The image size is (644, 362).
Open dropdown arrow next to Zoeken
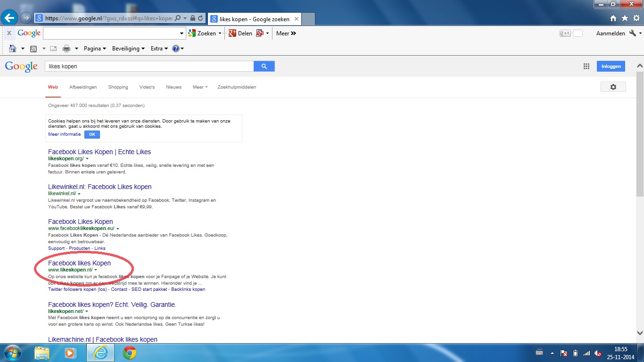pyautogui.click(x=220, y=33)
